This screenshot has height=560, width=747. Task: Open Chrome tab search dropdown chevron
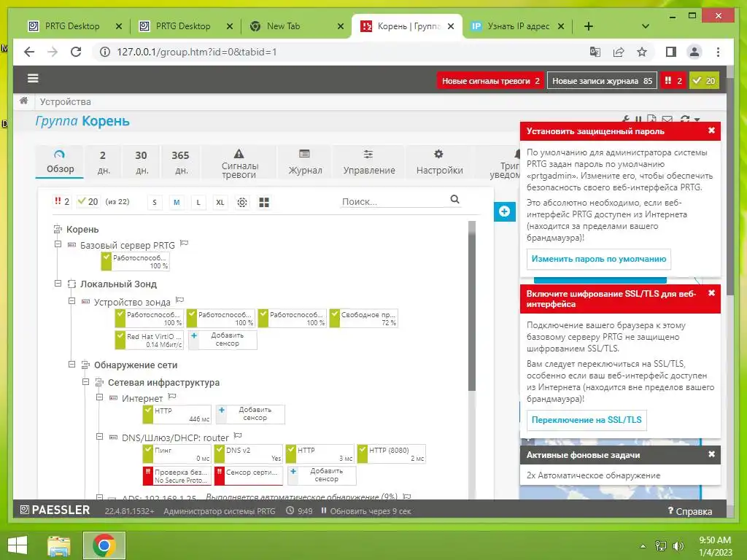pos(646,26)
